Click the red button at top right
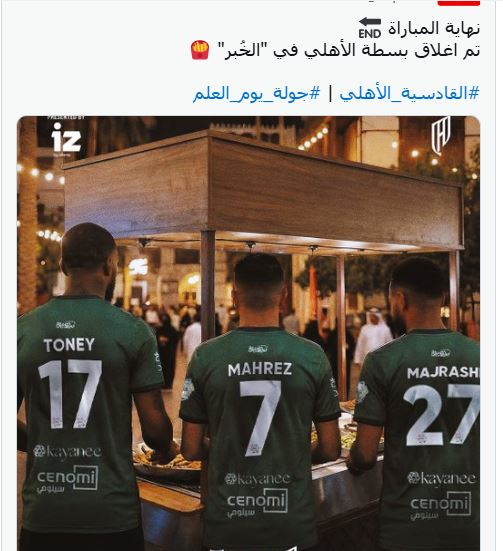The height and width of the screenshot is (551, 503). pos(458,2)
